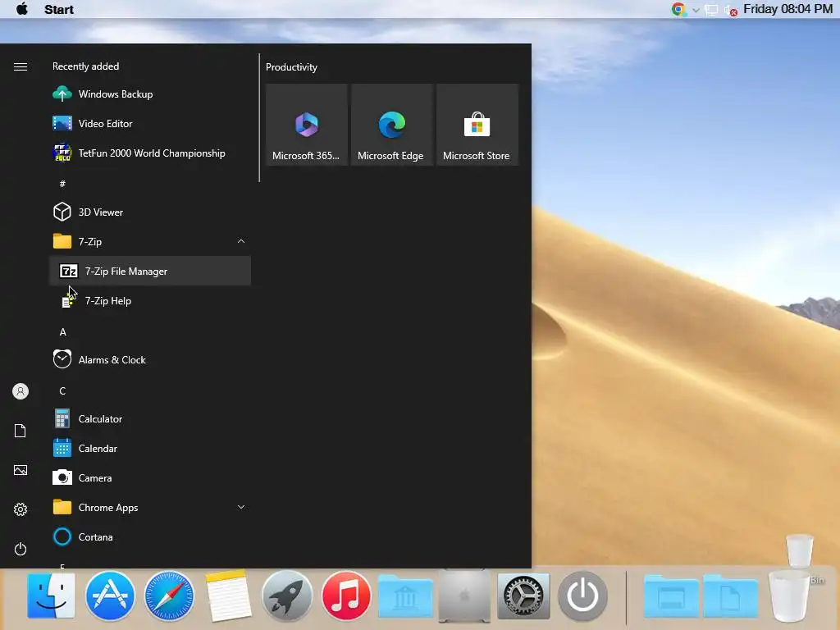
Task: Launch Cortana
Action: [150, 536]
